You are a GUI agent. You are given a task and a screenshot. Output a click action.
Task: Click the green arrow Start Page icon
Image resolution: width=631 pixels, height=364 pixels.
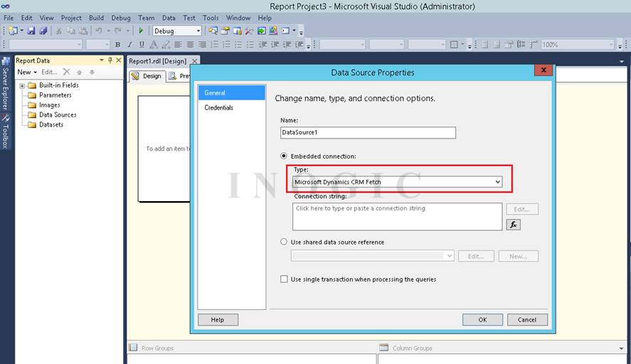[x=262, y=31]
